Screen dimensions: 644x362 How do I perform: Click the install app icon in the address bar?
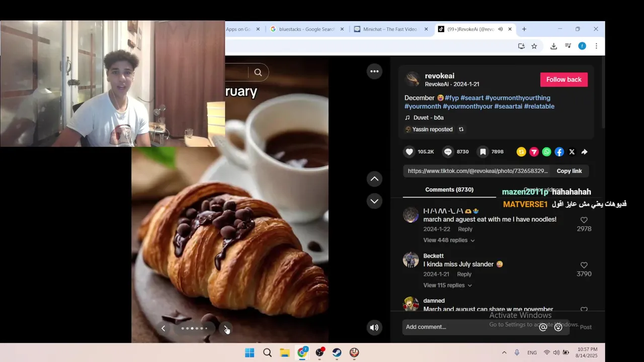click(x=521, y=46)
